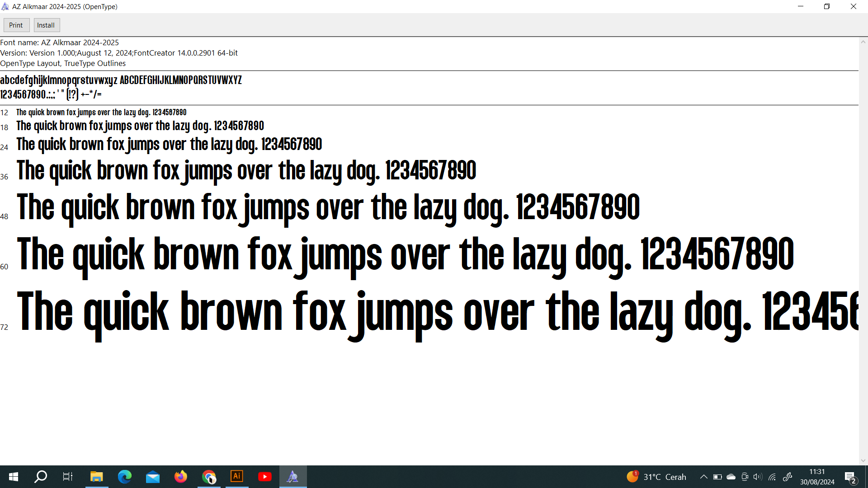Open the OneDrive cloud tray icon
The image size is (868, 488).
coord(731,477)
